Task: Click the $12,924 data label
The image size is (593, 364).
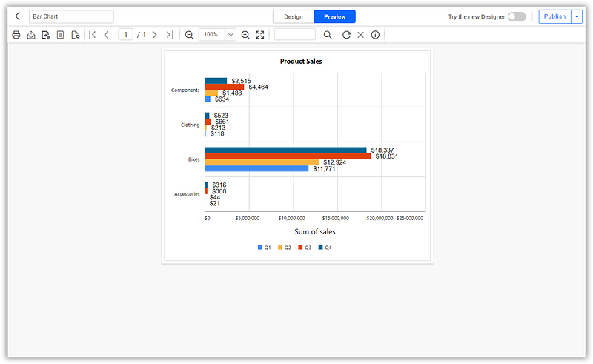Action: pyautogui.click(x=335, y=162)
